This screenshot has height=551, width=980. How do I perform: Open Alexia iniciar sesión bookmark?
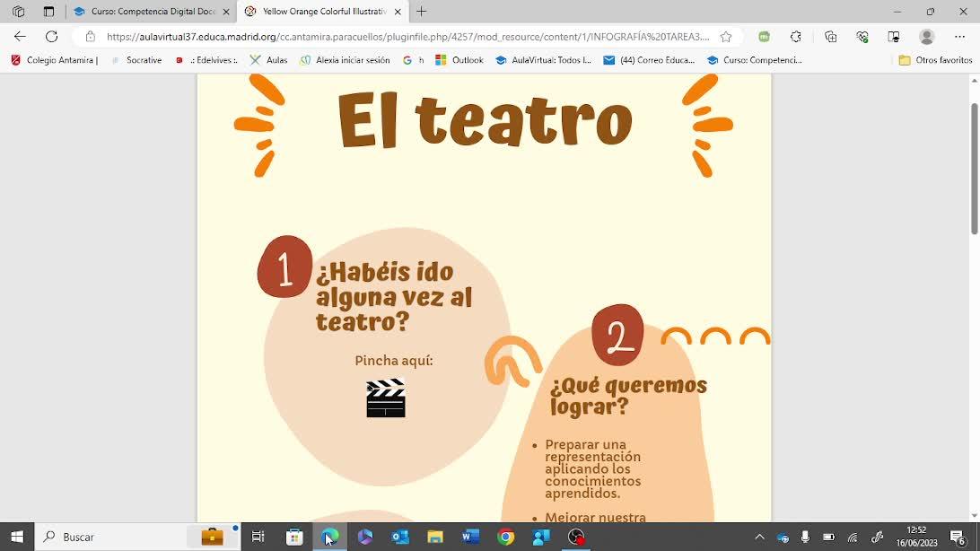(x=345, y=60)
